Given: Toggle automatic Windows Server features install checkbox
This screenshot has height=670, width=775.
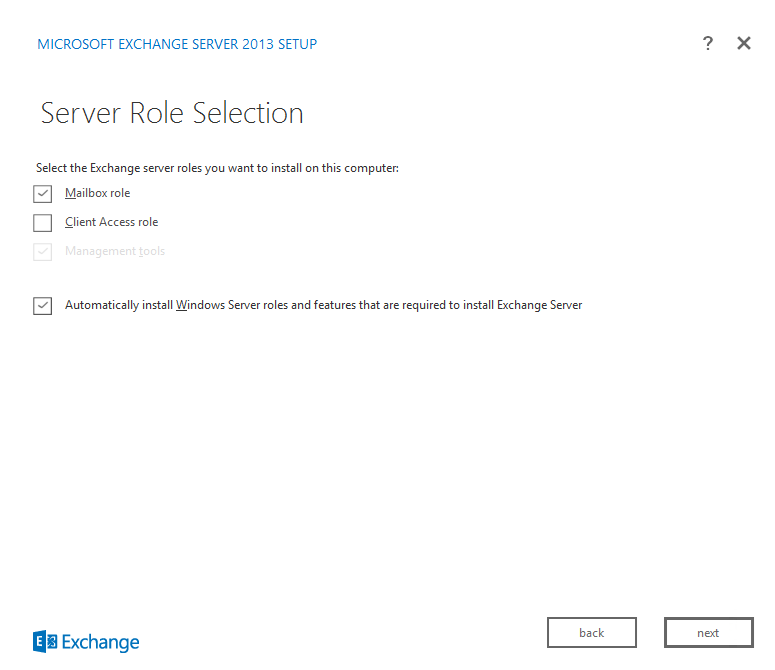Looking at the screenshot, I should 43,306.
